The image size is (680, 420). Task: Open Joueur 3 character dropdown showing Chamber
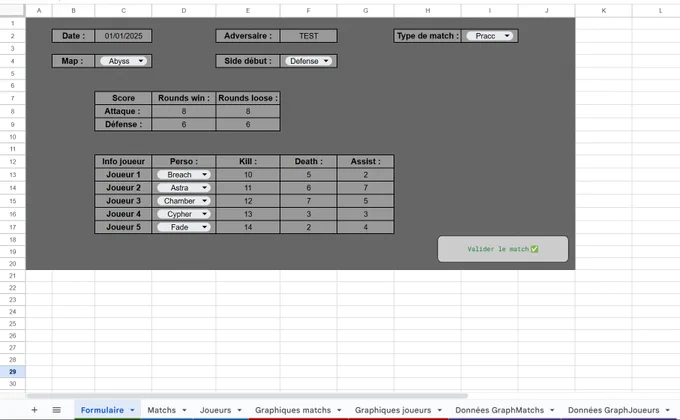coord(184,201)
